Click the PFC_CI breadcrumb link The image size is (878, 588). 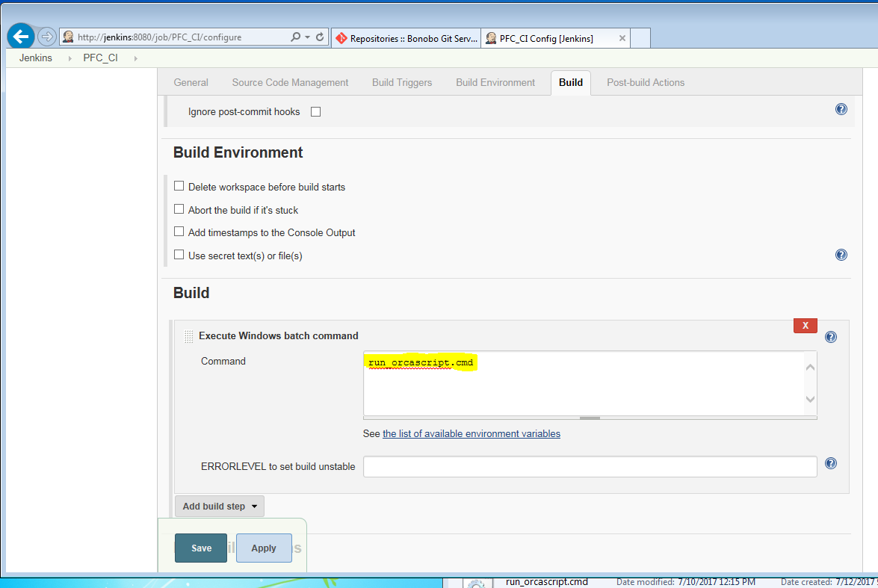click(100, 58)
